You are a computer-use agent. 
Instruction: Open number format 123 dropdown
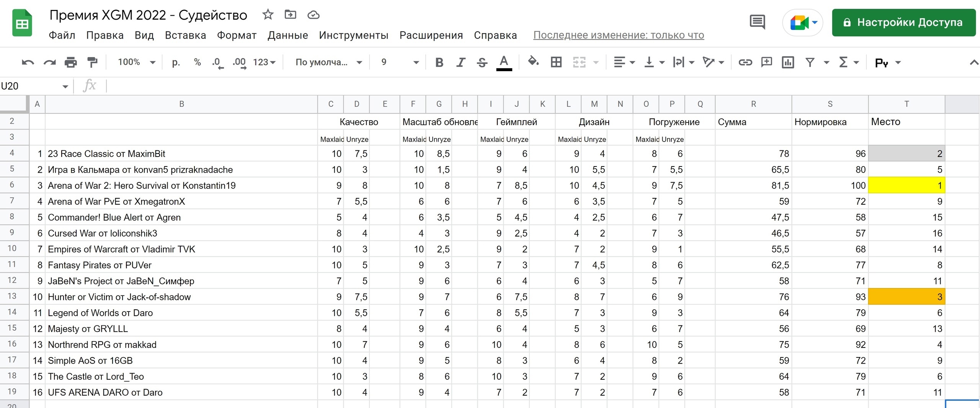[264, 62]
